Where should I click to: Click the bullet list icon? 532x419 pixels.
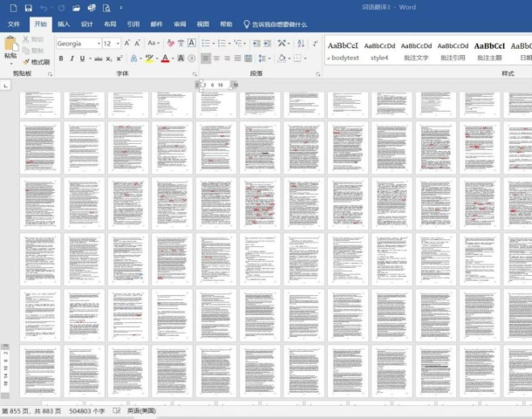207,43
